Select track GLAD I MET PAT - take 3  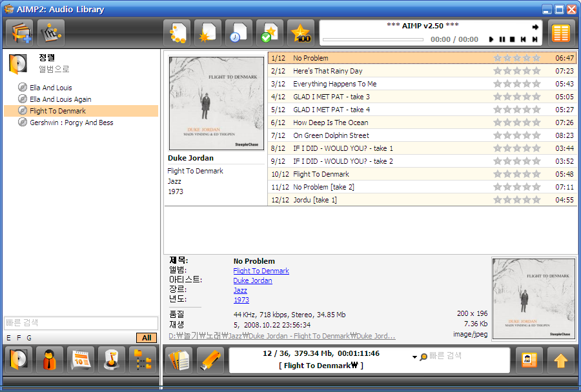click(x=422, y=97)
